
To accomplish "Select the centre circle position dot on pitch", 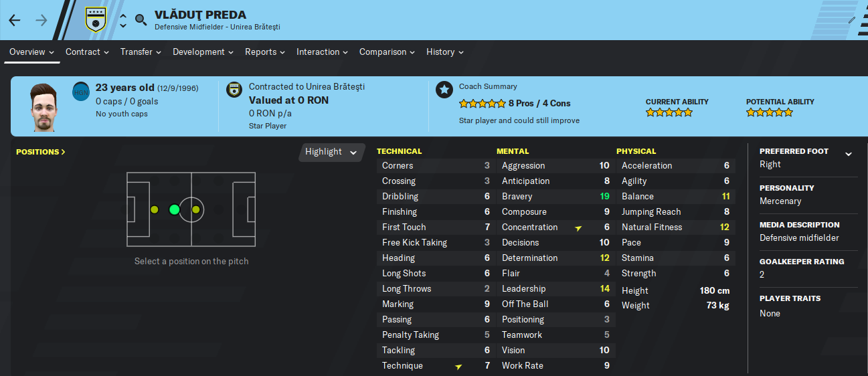I will coord(195,209).
